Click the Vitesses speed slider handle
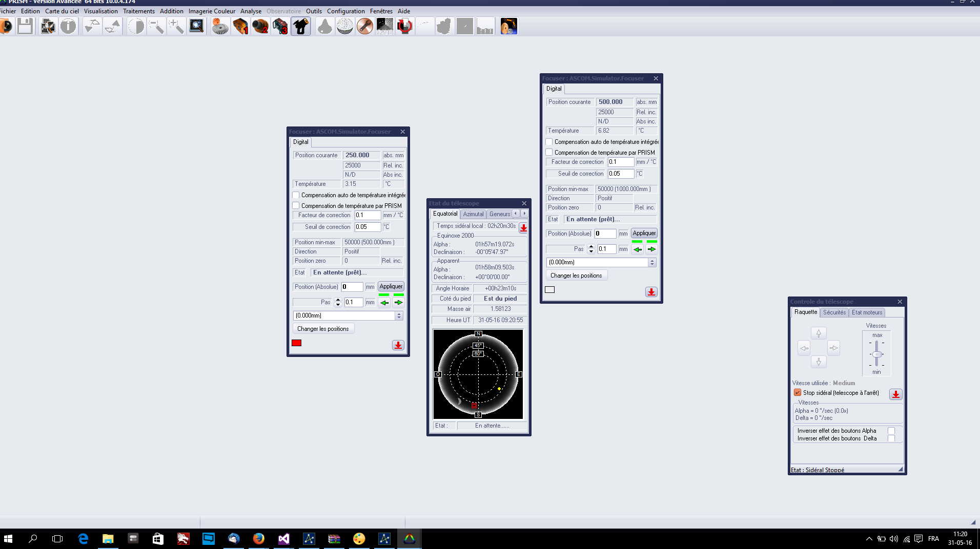The image size is (980, 549). click(x=877, y=354)
